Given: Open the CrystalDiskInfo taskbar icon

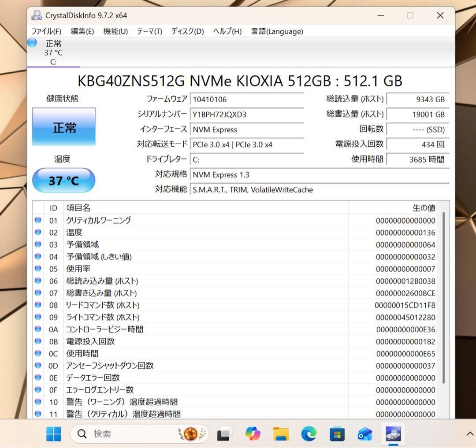Looking at the screenshot, I should [x=393, y=434].
